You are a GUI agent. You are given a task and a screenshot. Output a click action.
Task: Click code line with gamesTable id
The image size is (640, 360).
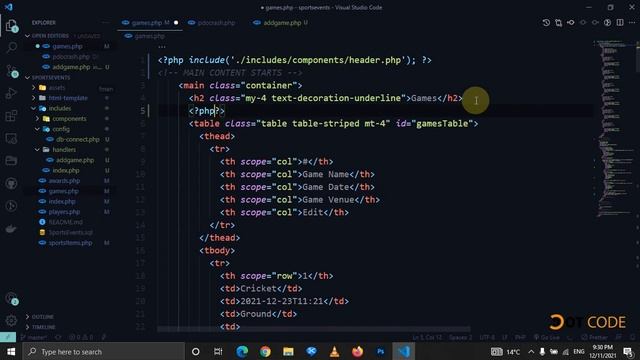[333, 123]
